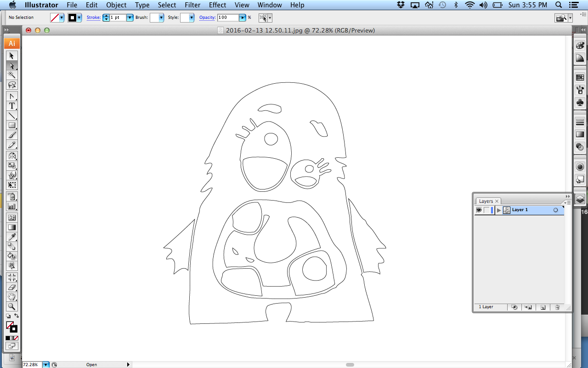Select the Rotate tool
Viewport: 588px width, 368px height.
pos(12,156)
